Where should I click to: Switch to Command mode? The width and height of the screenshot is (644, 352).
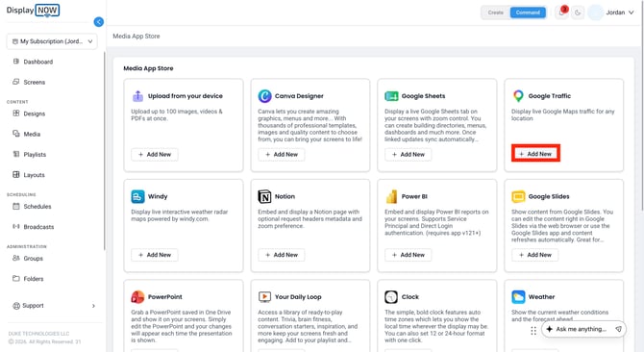pyautogui.click(x=528, y=13)
